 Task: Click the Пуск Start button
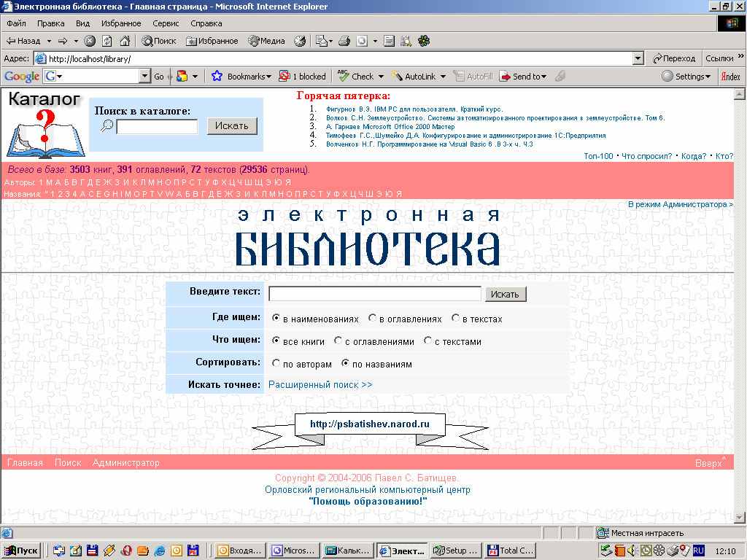pyautogui.click(x=21, y=551)
